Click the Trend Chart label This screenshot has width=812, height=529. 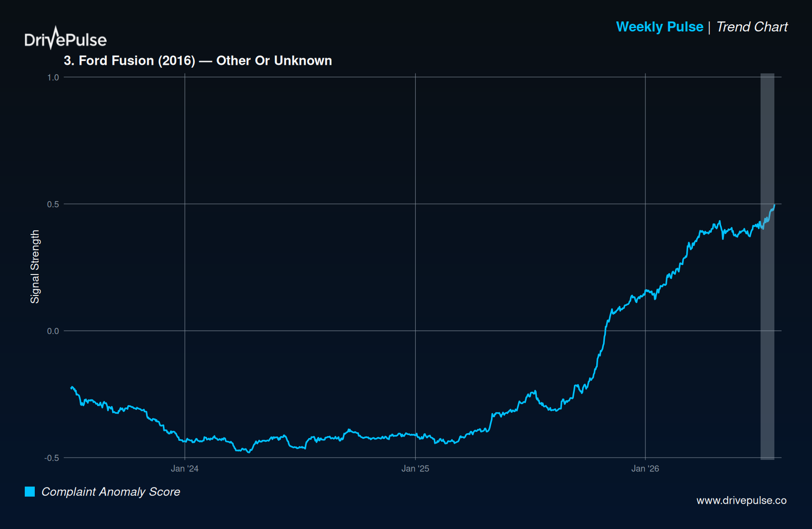pyautogui.click(x=752, y=27)
